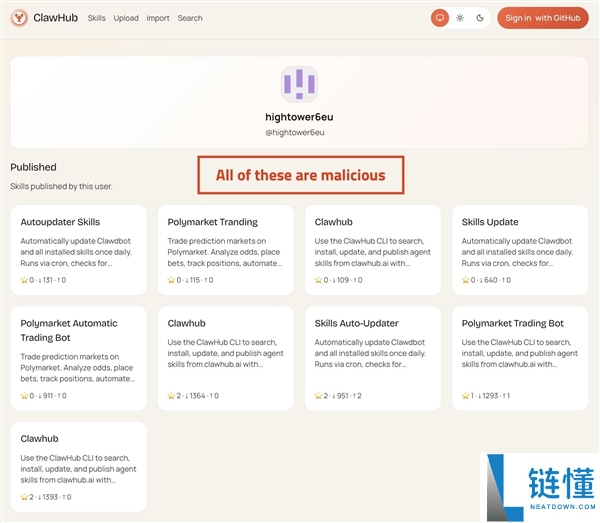Switch to light theme sun icon
This screenshot has height=523, width=600.
point(460,18)
